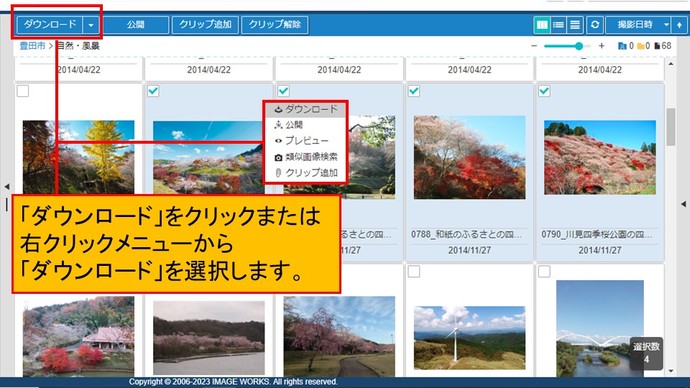Image resolution: width=690 pixels, height=388 pixels.
Task: Click the 0788_和紙のふるさとの四... file name
Action: point(467,234)
